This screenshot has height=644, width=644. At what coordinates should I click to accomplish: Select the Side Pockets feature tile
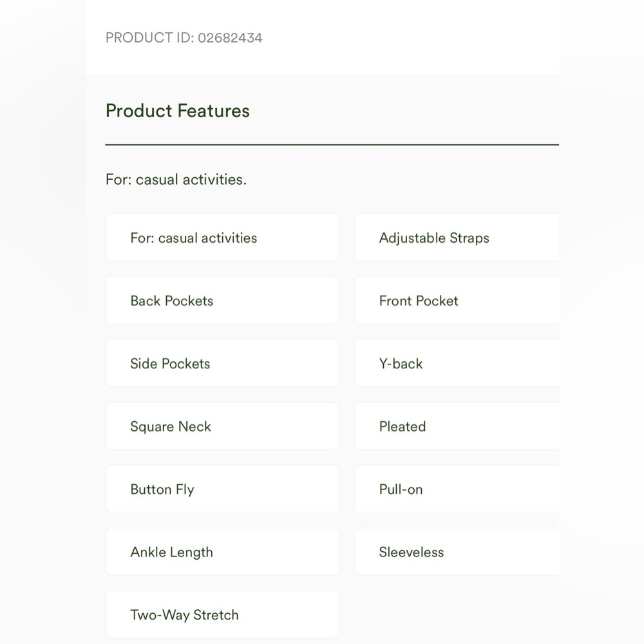tap(222, 364)
